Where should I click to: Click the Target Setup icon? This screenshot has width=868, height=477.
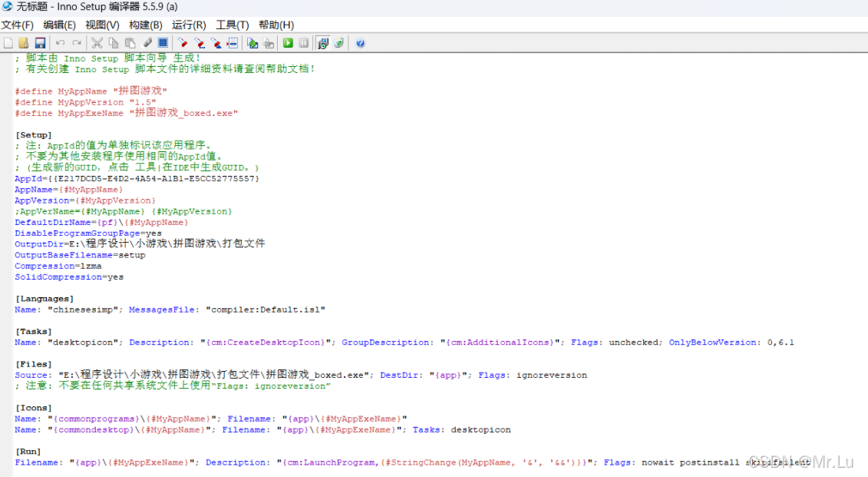[x=323, y=43]
